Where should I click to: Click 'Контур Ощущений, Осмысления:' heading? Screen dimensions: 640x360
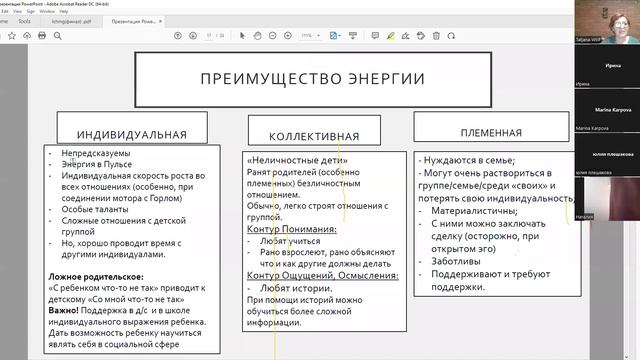coord(322,276)
